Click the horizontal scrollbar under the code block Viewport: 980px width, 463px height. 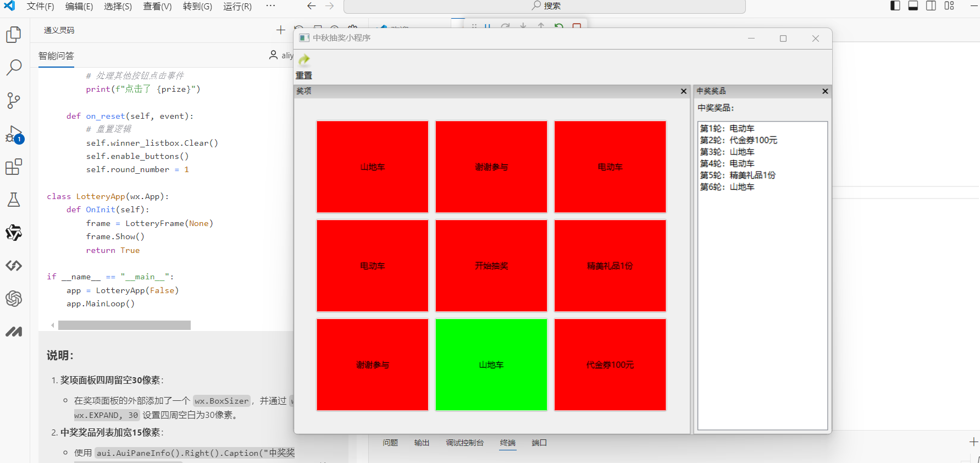pyautogui.click(x=124, y=325)
